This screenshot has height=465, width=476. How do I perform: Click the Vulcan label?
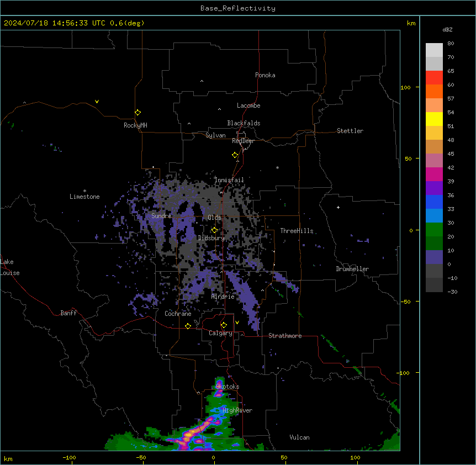[x=300, y=437]
